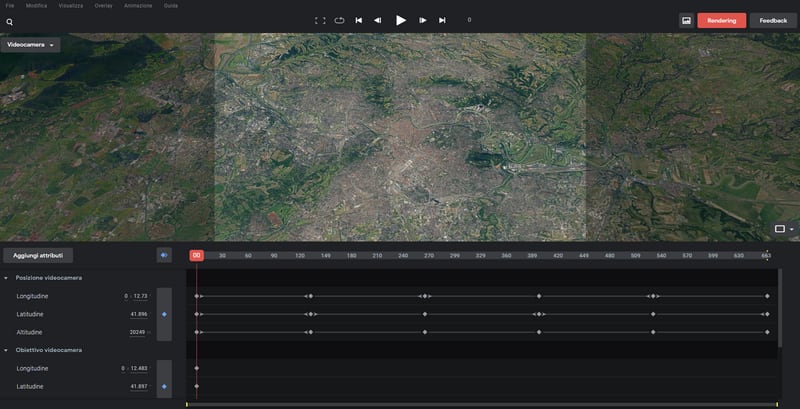This screenshot has width=800, height=409.
Task: Step forward one frame
Action: pos(423,20)
